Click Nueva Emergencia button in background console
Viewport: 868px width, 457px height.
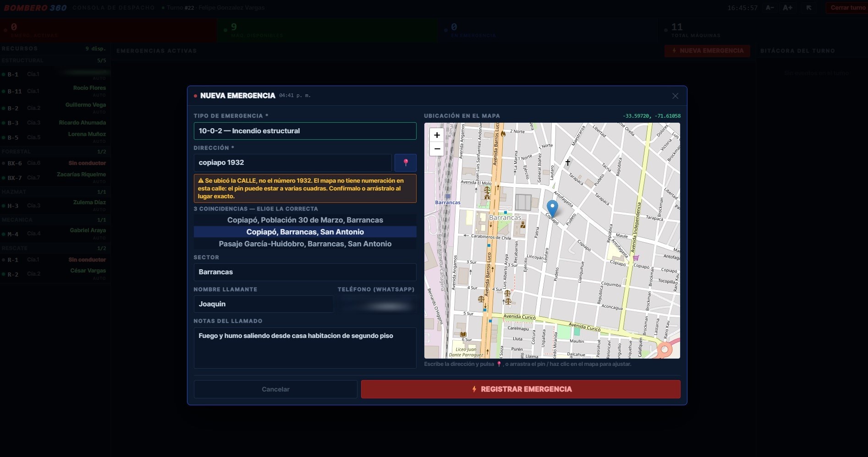(x=707, y=51)
